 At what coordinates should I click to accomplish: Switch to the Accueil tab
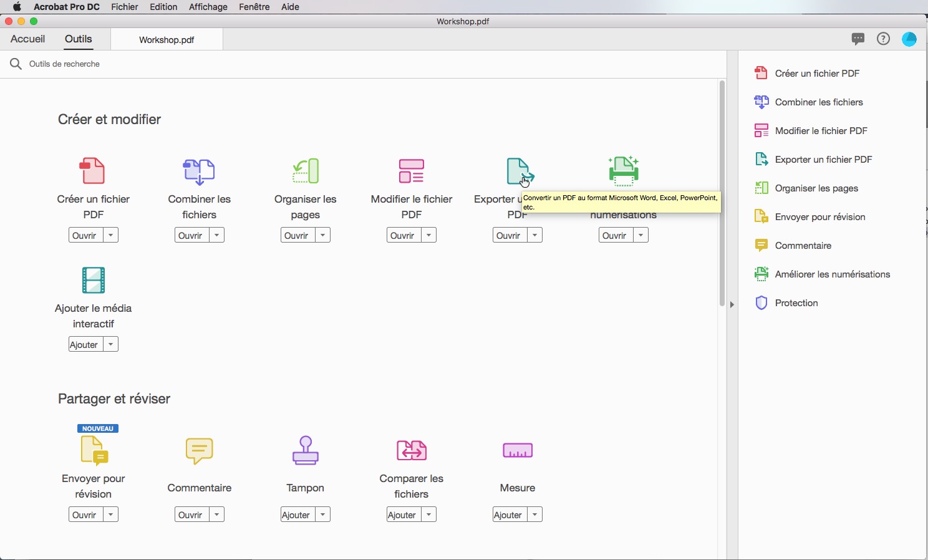pos(27,39)
